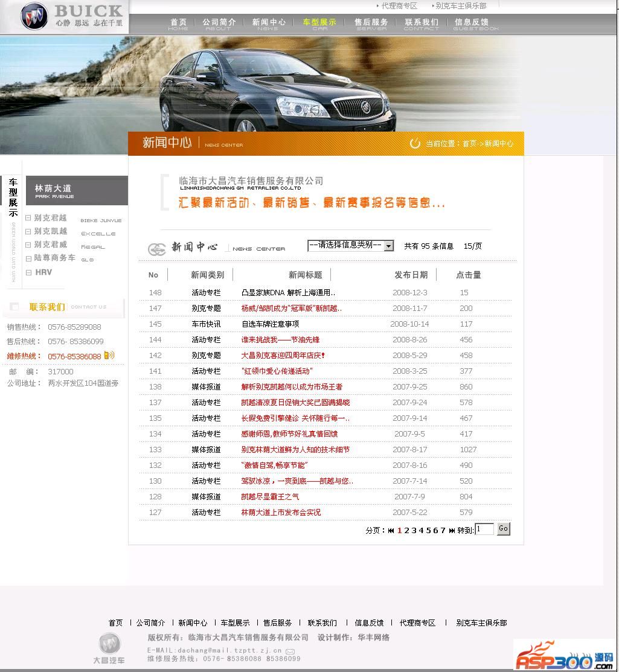
Task: Open news 感谢师恩,教师节好礼真情回馈
Action: coord(289,434)
